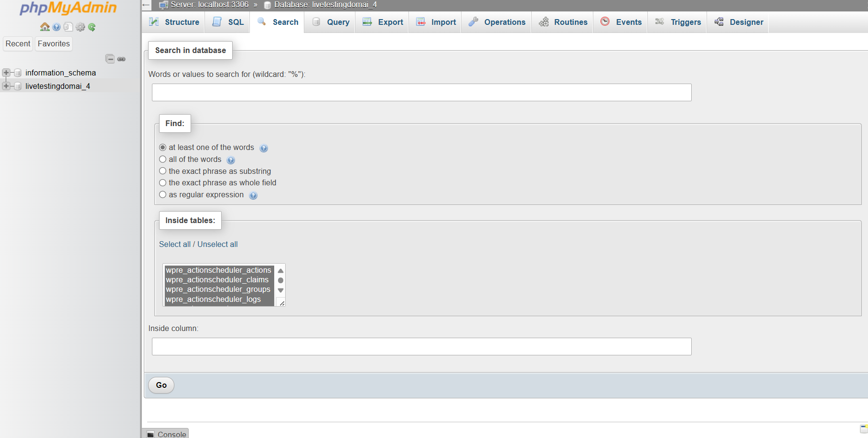868x438 pixels.
Task: Click the phpMyAdmin home icon
Action: pos(45,27)
